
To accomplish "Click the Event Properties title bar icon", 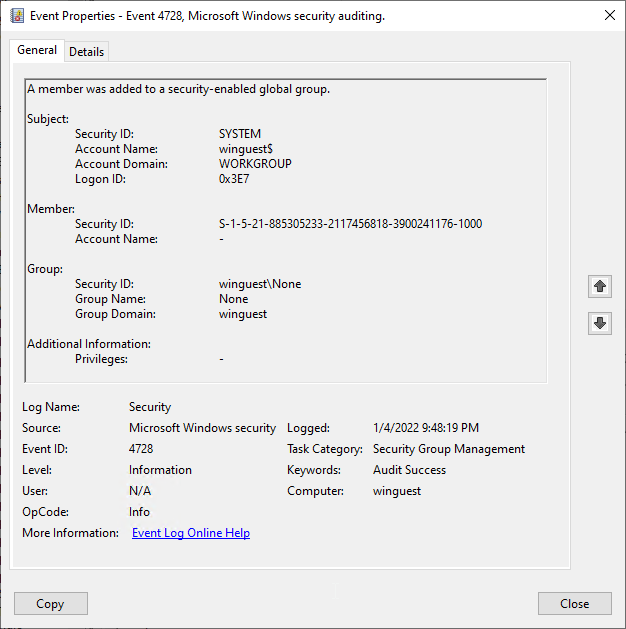I will click(17, 16).
